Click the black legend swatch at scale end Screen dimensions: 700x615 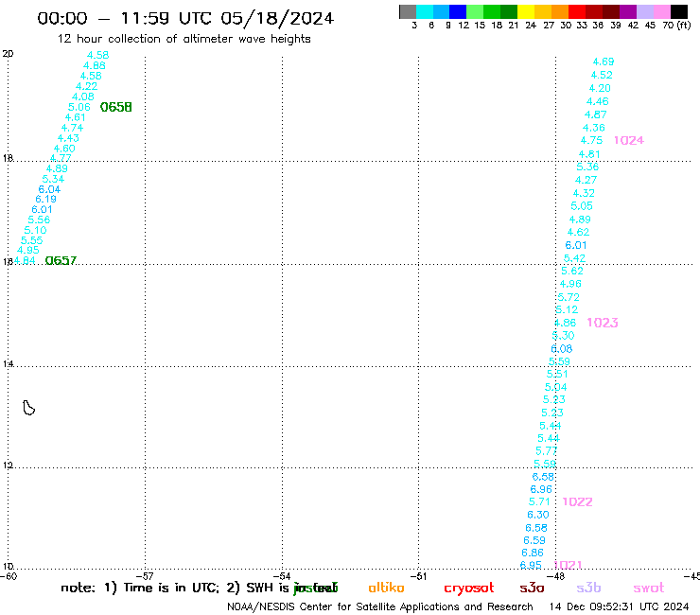click(678, 11)
